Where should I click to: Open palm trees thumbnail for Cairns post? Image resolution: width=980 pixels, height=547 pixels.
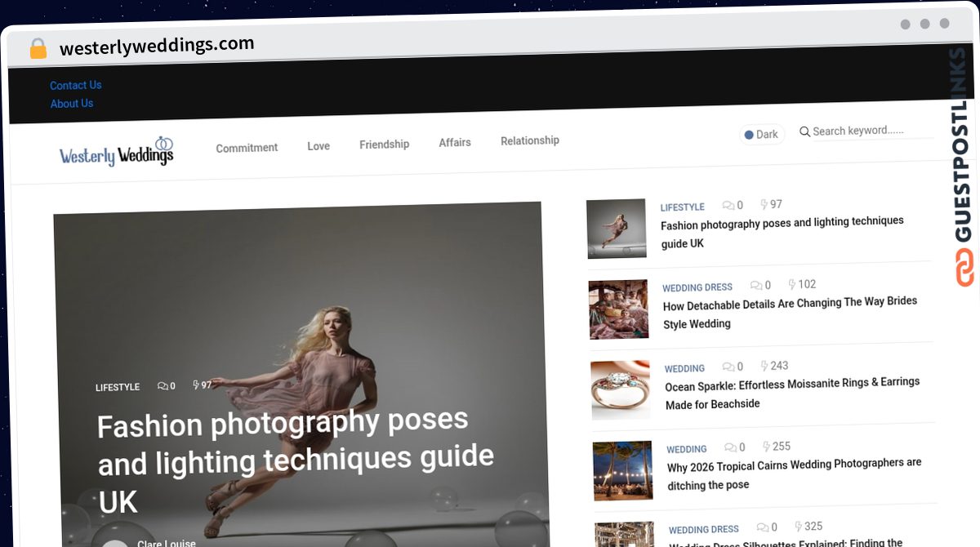(x=623, y=470)
